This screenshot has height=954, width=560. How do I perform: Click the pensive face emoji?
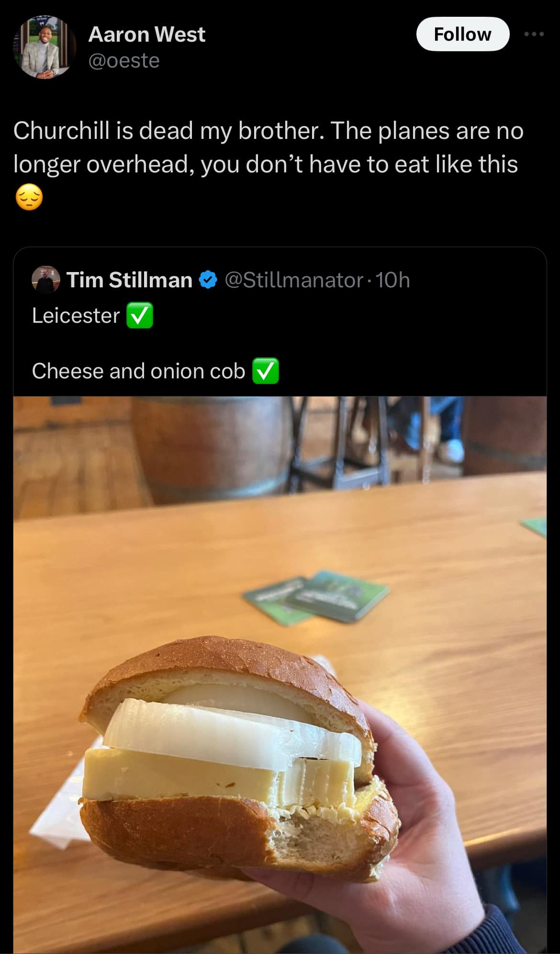click(29, 198)
